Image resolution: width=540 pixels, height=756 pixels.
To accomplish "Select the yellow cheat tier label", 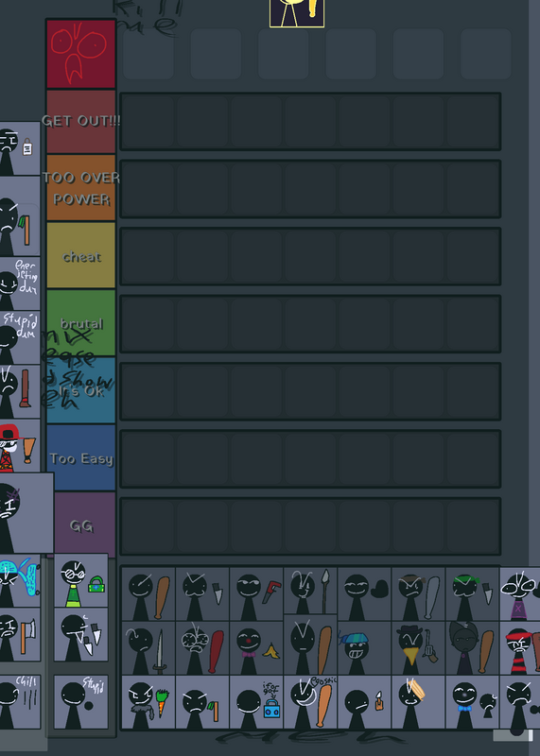I will [81, 255].
